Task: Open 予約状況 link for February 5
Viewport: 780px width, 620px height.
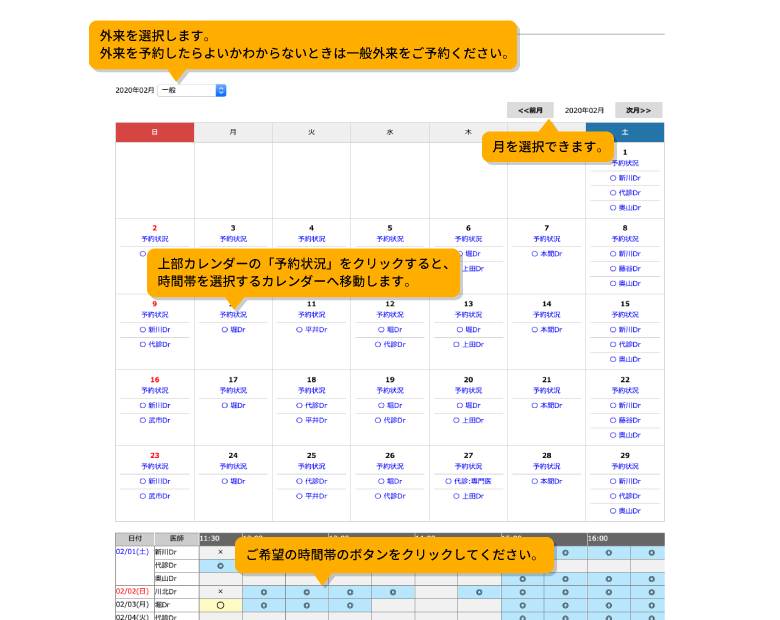Action: click(x=390, y=239)
